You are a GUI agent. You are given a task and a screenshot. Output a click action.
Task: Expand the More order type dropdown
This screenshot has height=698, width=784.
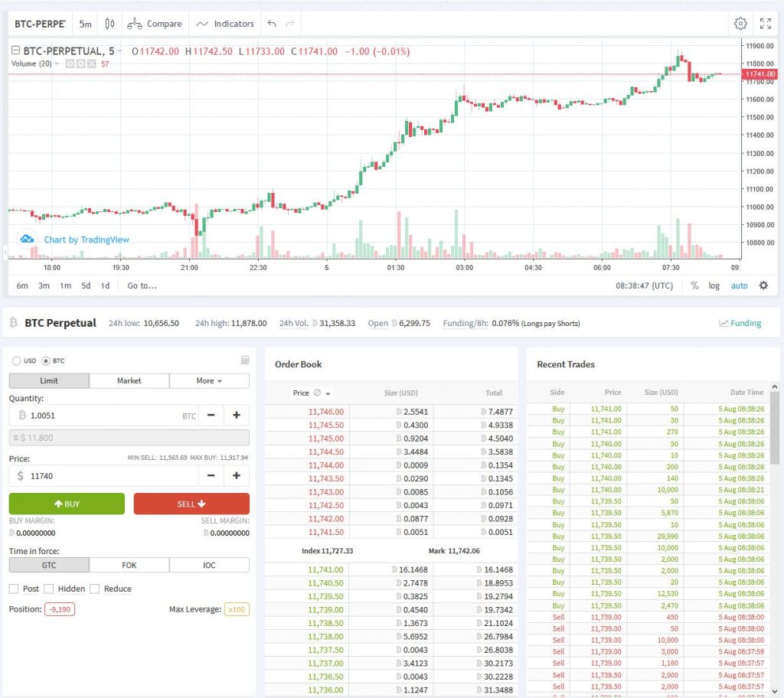tap(209, 380)
